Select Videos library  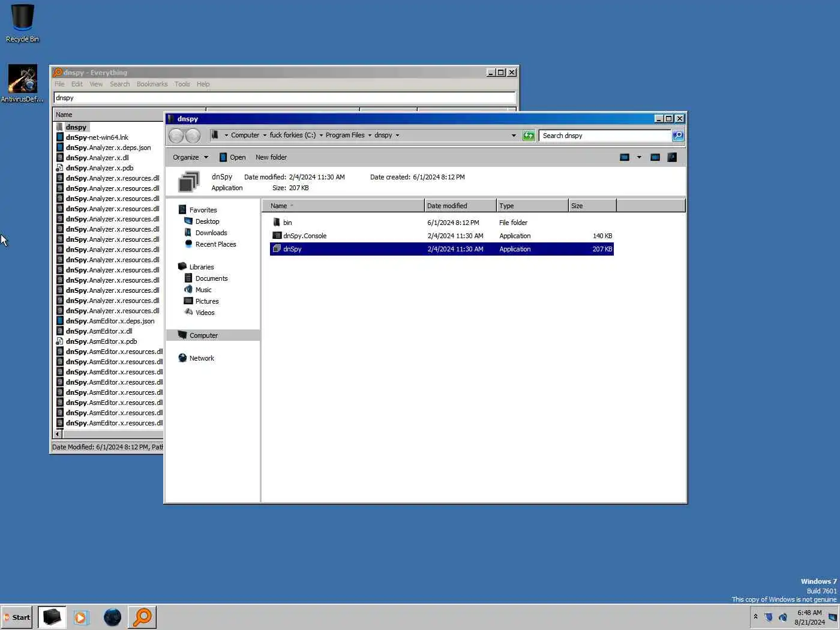(x=205, y=313)
